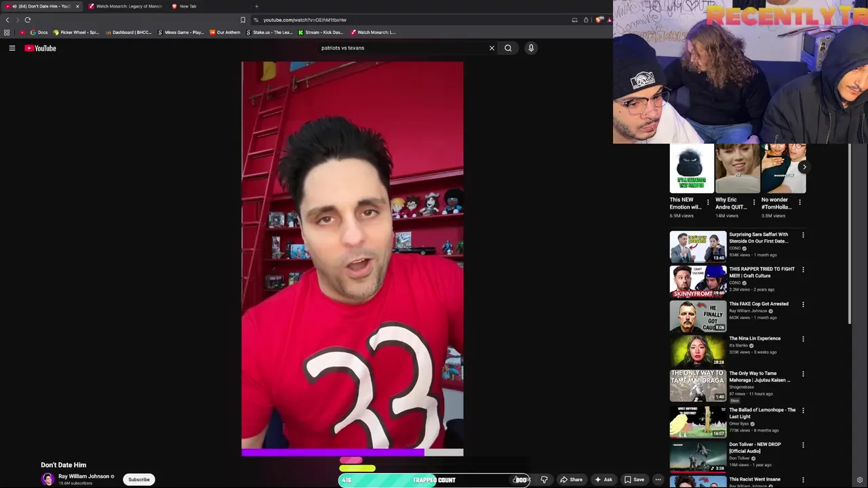868x488 pixels.
Task: Open the This Racist Went Insane title
Action: [755, 479]
